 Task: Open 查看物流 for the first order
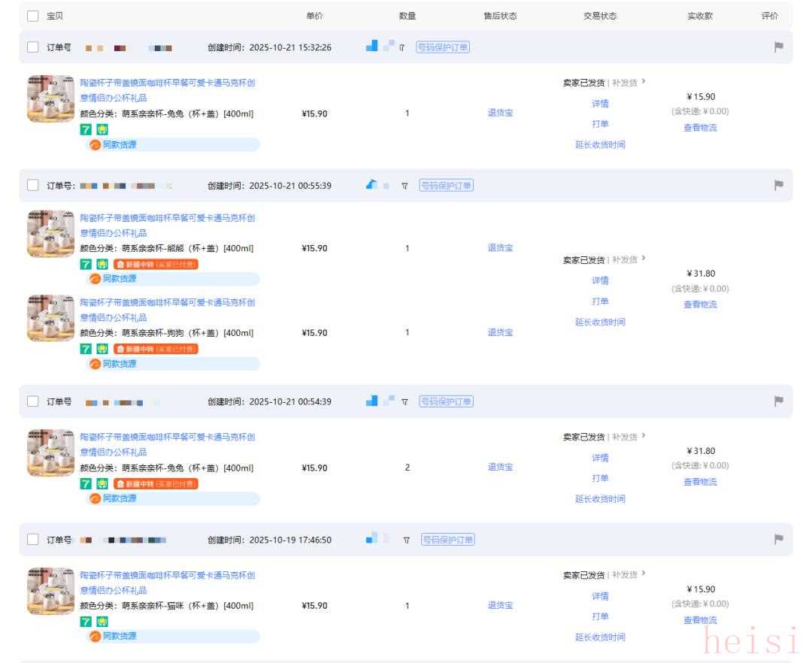(699, 128)
